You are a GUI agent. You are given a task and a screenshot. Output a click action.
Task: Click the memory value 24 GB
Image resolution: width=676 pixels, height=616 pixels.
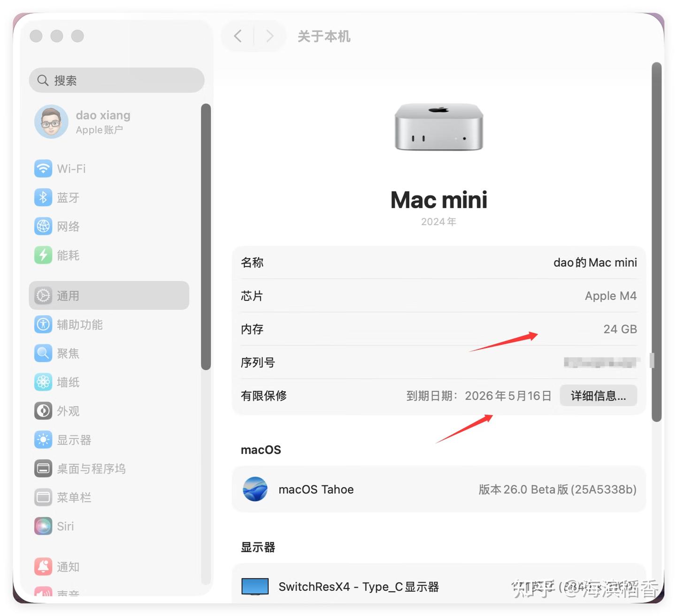pos(620,329)
